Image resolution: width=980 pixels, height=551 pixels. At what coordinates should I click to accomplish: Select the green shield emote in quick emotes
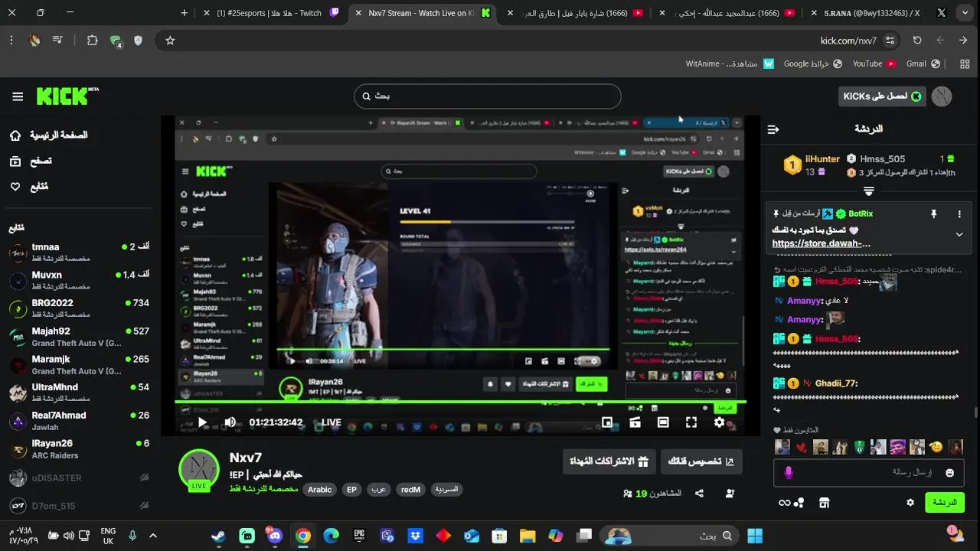click(858, 447)
